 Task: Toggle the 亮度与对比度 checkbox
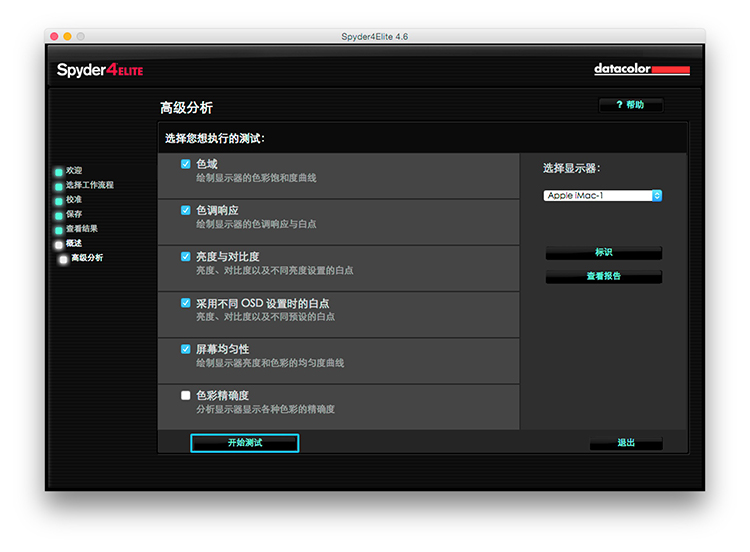[186, 256]
